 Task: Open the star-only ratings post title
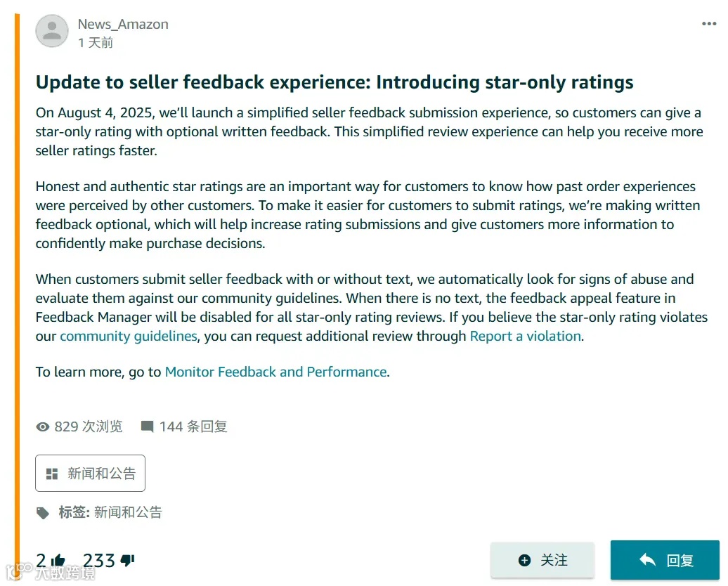(334, 82)
